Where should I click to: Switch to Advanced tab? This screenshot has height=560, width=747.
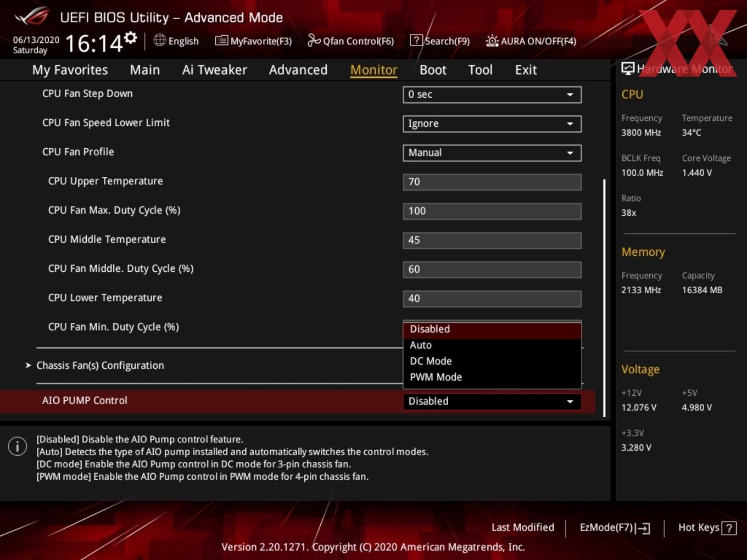click(x=298, y=70)
